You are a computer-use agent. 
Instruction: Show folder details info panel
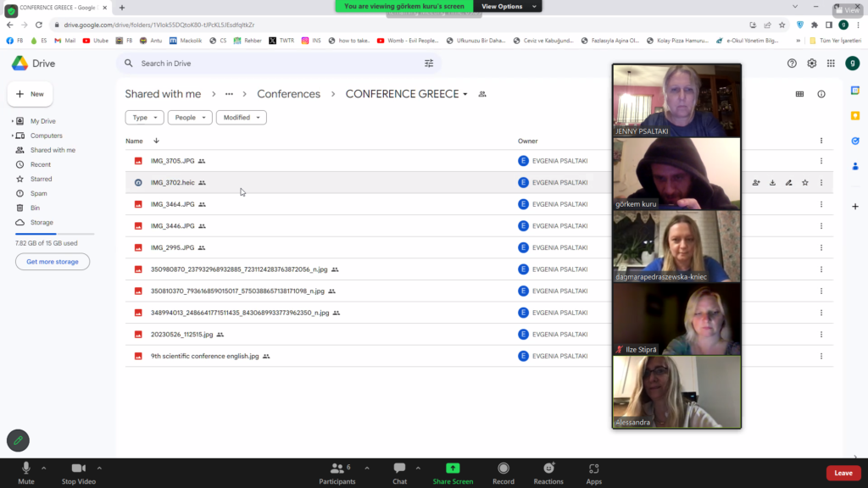[x=821, y=94]
